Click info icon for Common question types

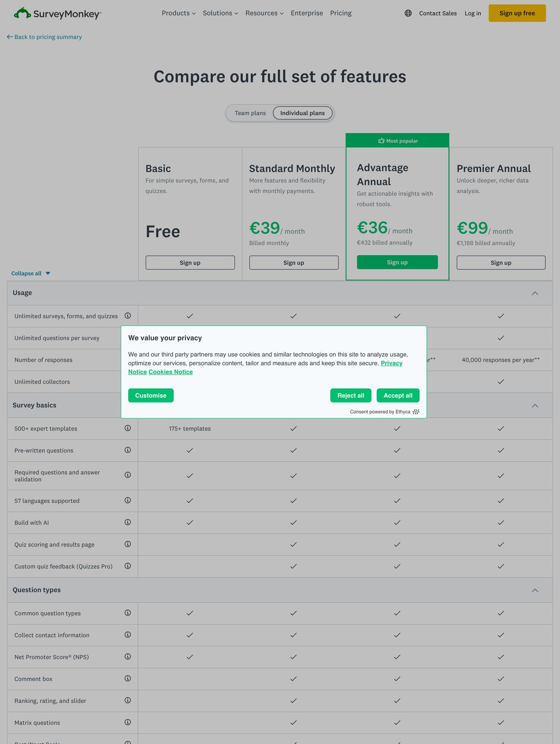click(x=128, y=613)
